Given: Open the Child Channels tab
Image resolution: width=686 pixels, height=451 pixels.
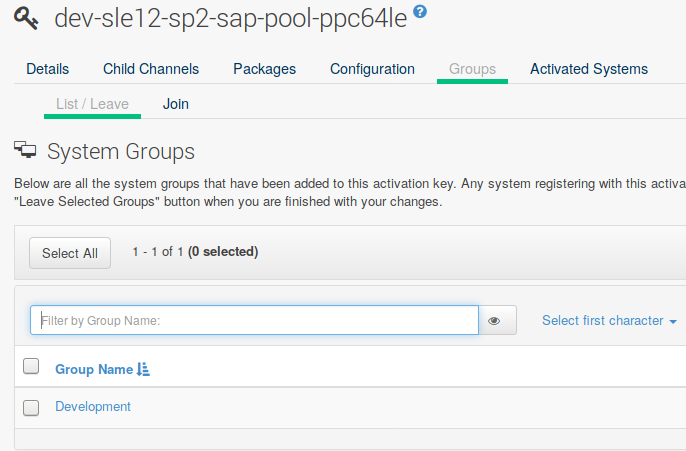Looking at the screenshot, I should click(x=151, y=69).
